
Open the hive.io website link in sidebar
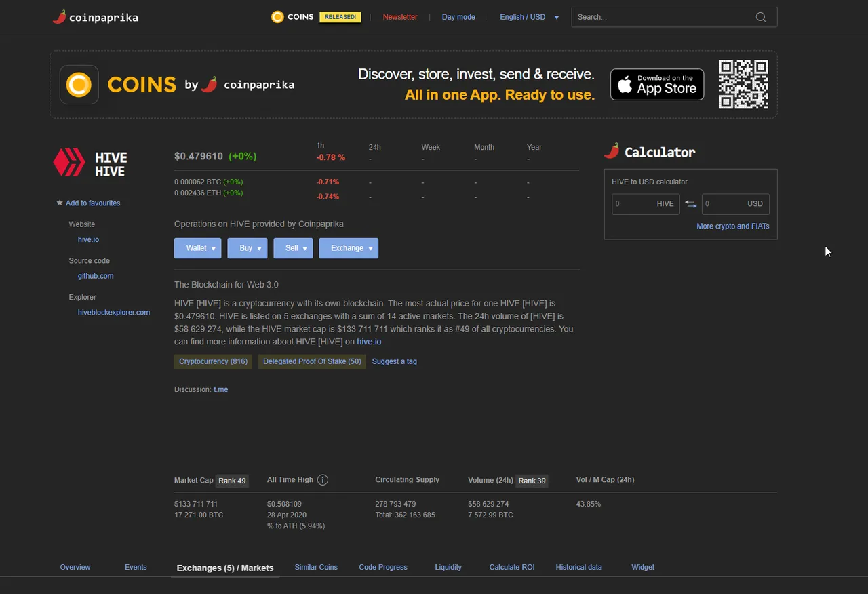(x=88, y=239)
